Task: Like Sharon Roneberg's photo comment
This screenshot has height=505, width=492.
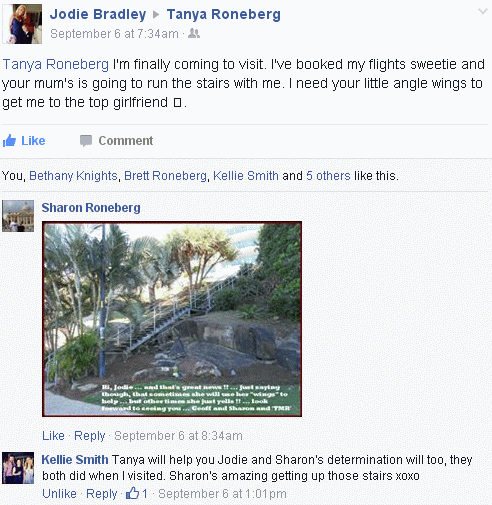Action: [x=53, y=436]
